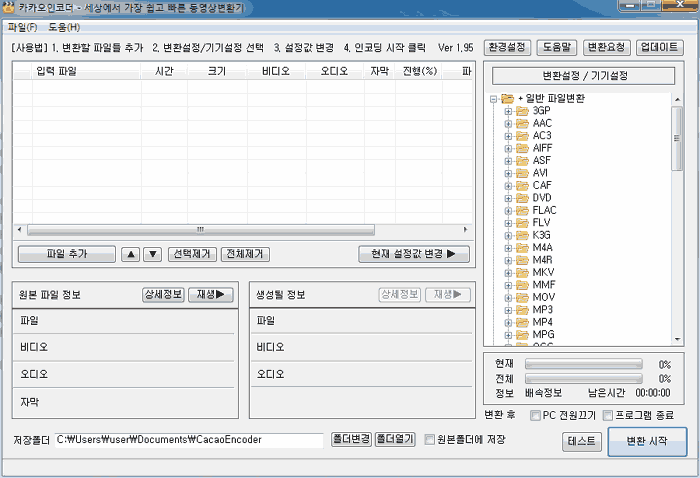This screenshot has width=700, height=478.
Task: Click the FLAC folder icon
Action: [x=522, y=211]
